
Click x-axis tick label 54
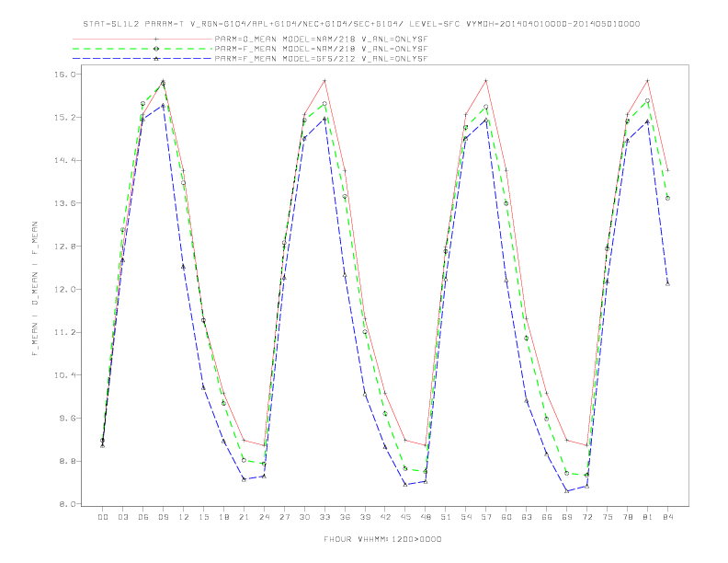(x=466, y=517)
